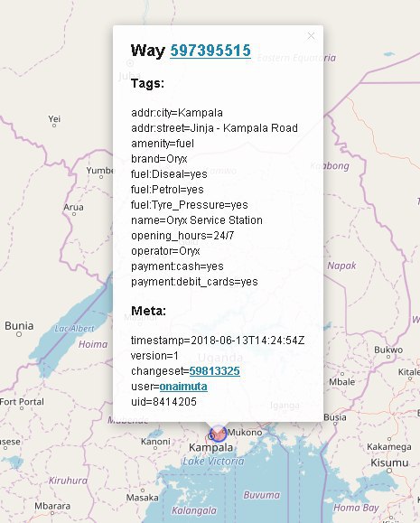Image resolution: width=420 pixels, height=523 pixels.
Task: Click the amenity=fuel tag line
Action: coord(162,144)
